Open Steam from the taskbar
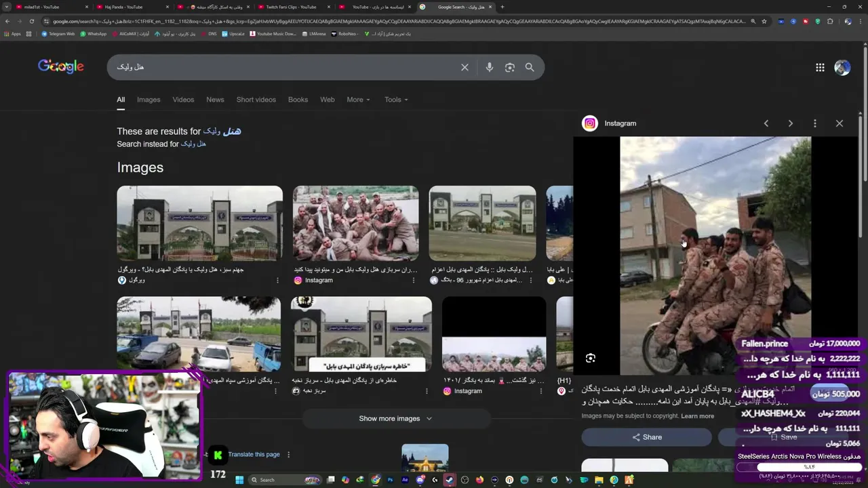868x488 pixels. (449, 480)
